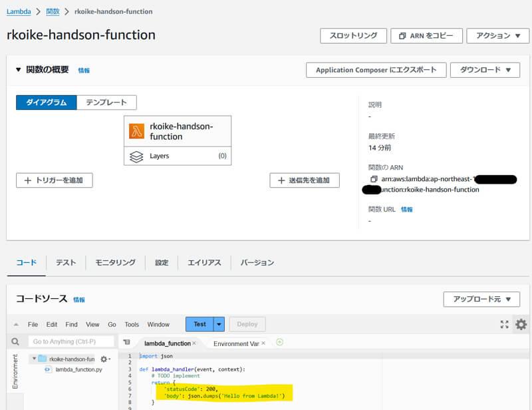The height and width of the screenshot is (410, 532).
Task: Open the View menu in the editor
Action: click(92, 324)
